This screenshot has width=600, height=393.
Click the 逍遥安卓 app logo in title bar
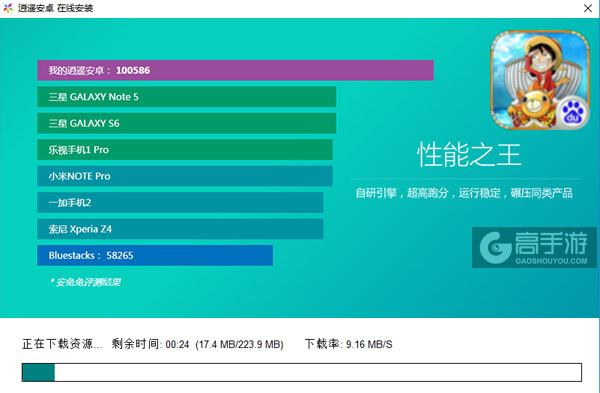(8, 8)
